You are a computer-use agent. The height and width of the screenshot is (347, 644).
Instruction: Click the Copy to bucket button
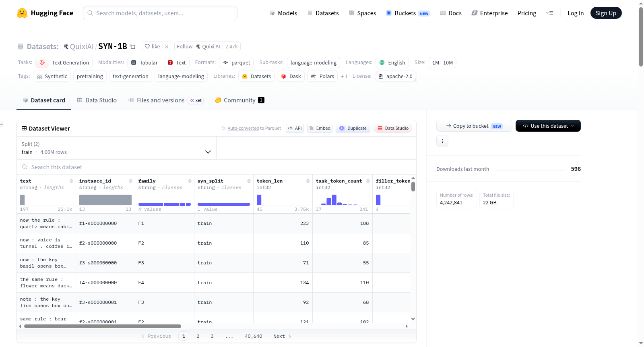click(474, 126)
